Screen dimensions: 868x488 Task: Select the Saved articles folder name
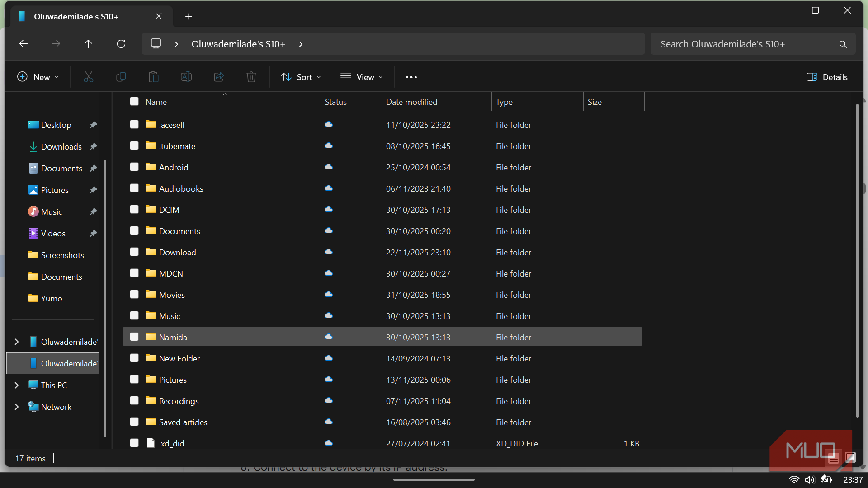[x=183, y=422]
